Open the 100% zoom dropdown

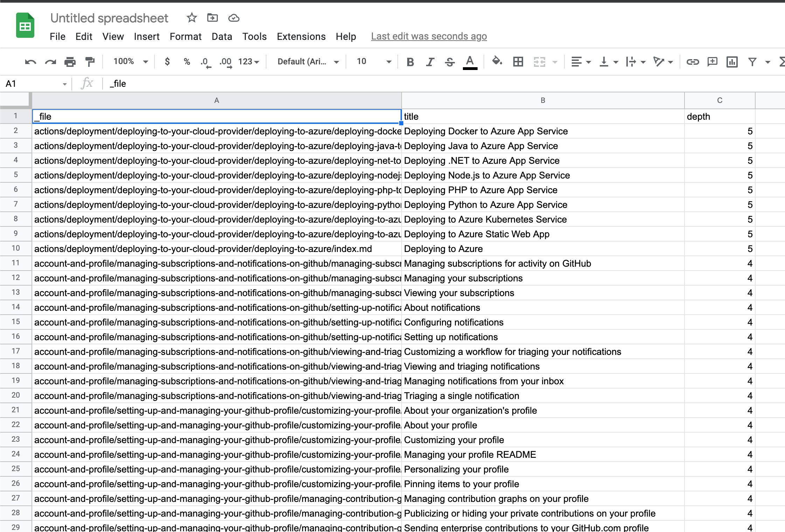click(130, 62)
